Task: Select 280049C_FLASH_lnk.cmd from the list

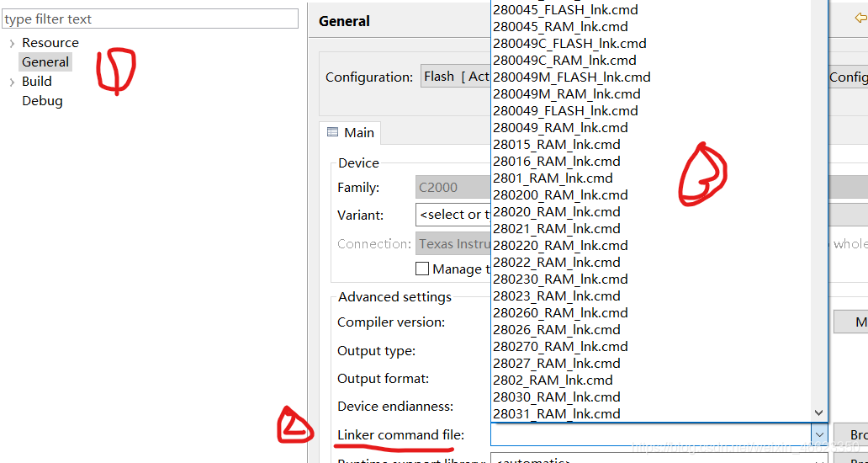Action: (569, 43)
